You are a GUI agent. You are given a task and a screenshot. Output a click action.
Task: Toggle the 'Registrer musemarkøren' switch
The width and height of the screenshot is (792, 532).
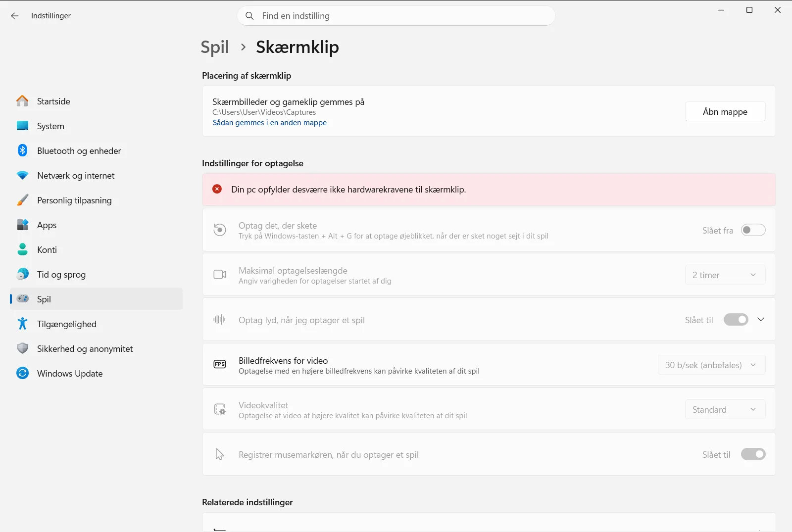[753, 454]
